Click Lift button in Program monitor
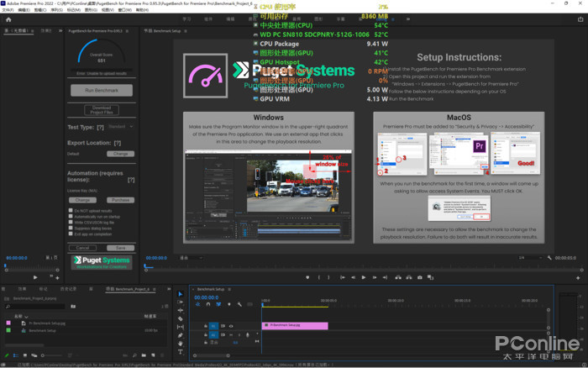The height and width of the screenshot is (368, 588). click(398, 277)
